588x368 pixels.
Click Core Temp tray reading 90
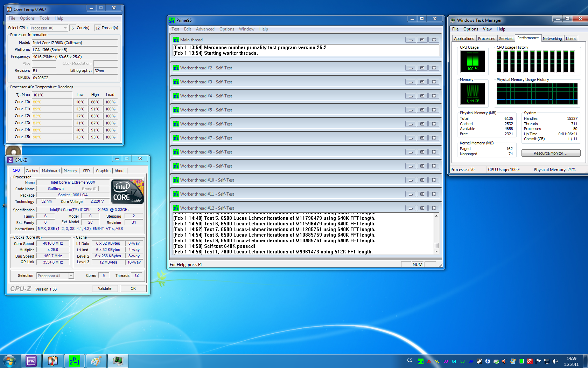[437, 361]
